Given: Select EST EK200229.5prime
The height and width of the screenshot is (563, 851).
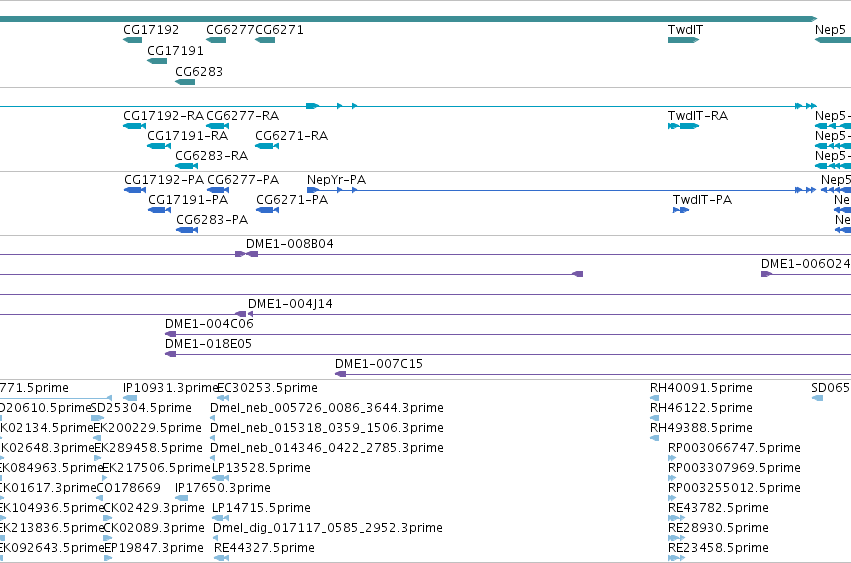Looking at the screenshot, I should point(148,428).
